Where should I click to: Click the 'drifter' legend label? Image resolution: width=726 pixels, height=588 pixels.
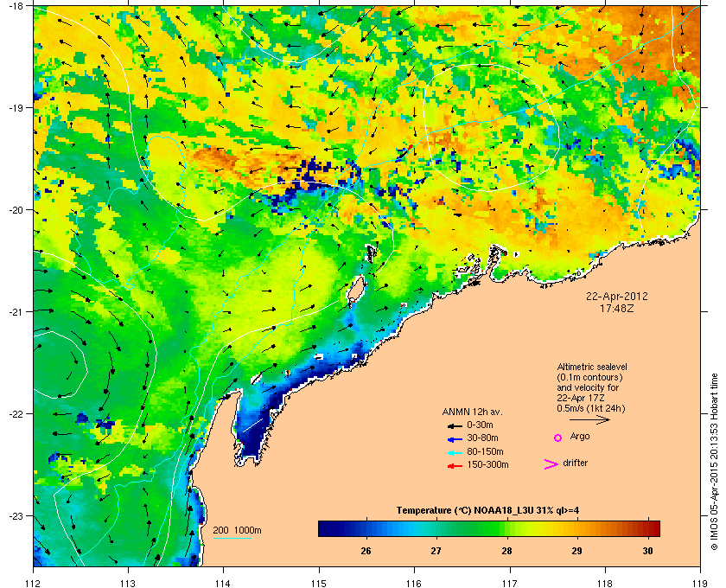coord(575,463)
